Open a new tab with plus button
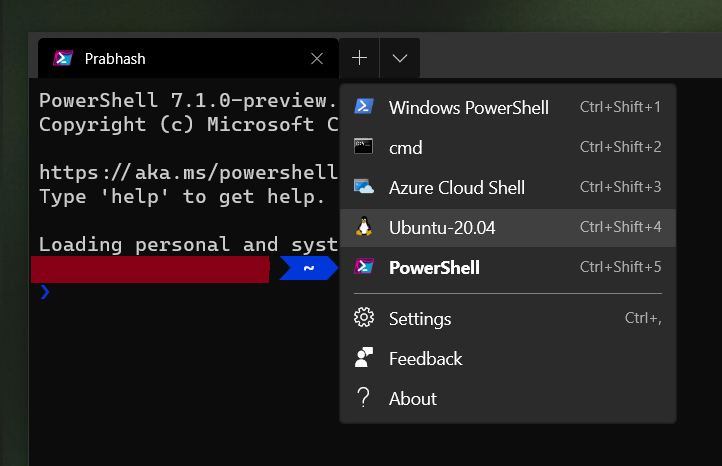The width and height of the screenshot is (722, 466). coord(359,58)
